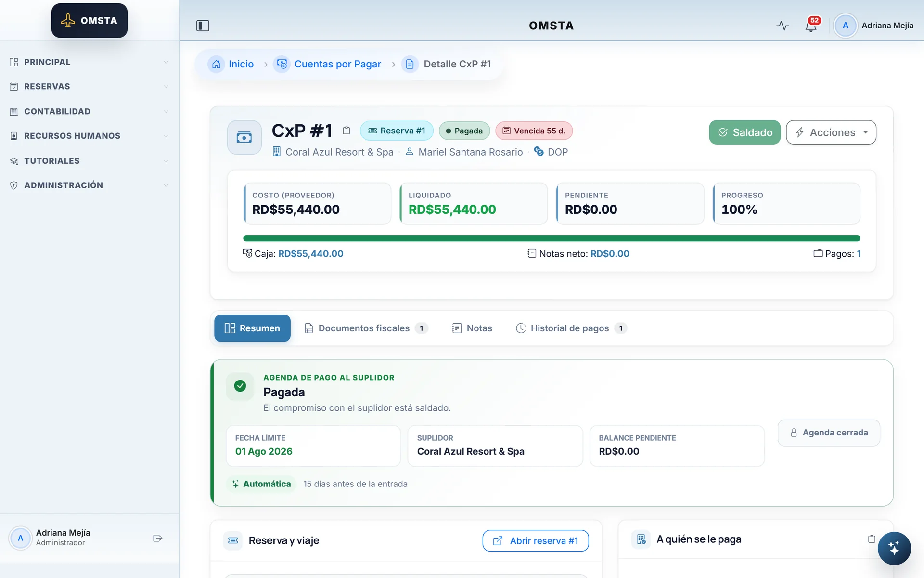Expand the CONTABILIDAD sidebar section

click(x=90, y=111)
